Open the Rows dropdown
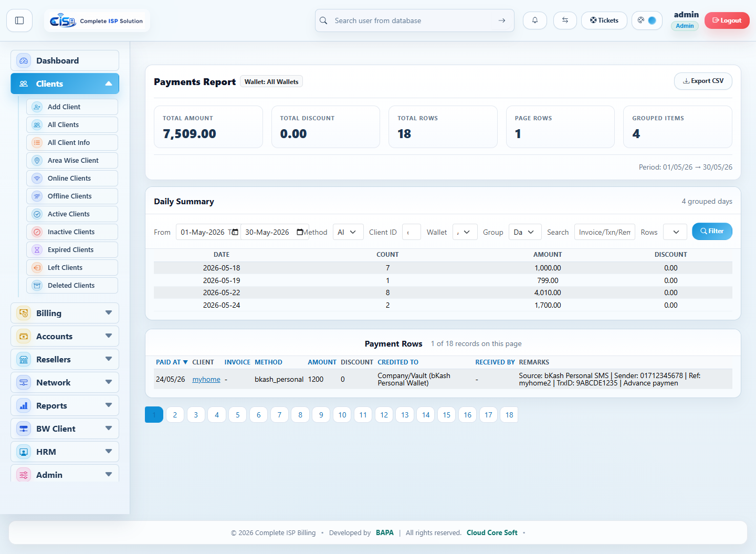Viewport: 756px width, 554px height. (x=675, y=232)
